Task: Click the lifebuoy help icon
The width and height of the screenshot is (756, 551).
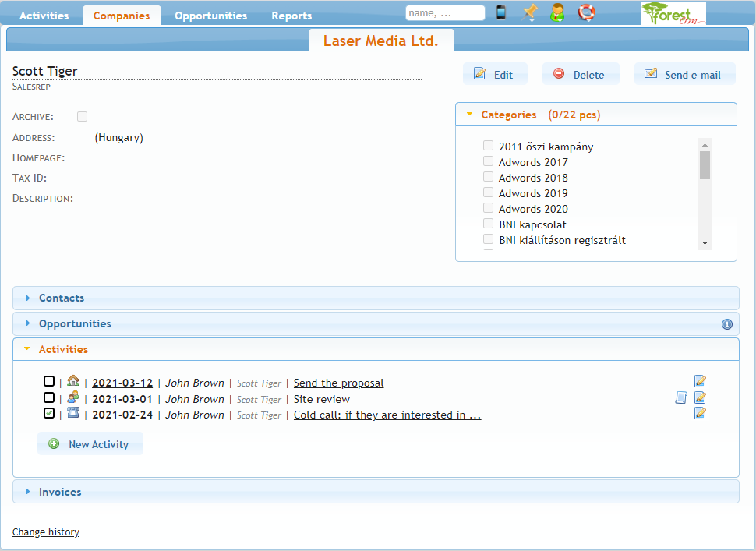Action: tap(586, 12)
